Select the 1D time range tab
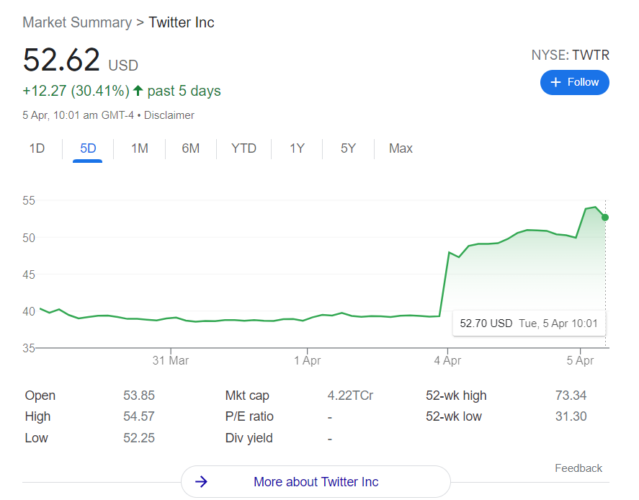 coord(37,148)
